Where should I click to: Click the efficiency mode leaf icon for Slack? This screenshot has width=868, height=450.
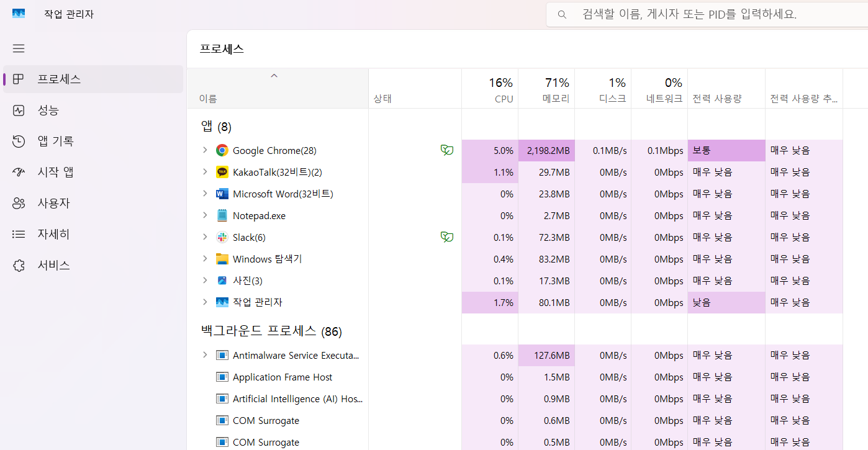(446, 237)
